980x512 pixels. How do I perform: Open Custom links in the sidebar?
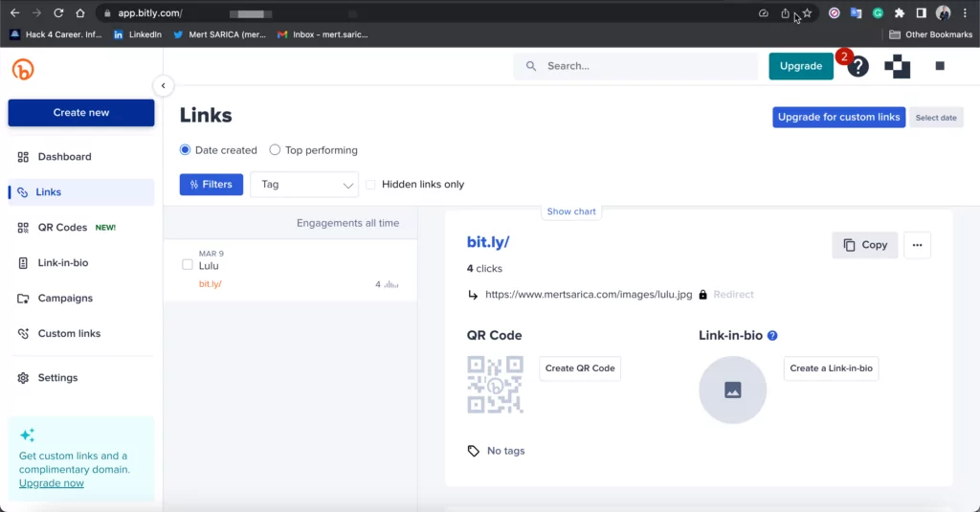pos(81,333)
